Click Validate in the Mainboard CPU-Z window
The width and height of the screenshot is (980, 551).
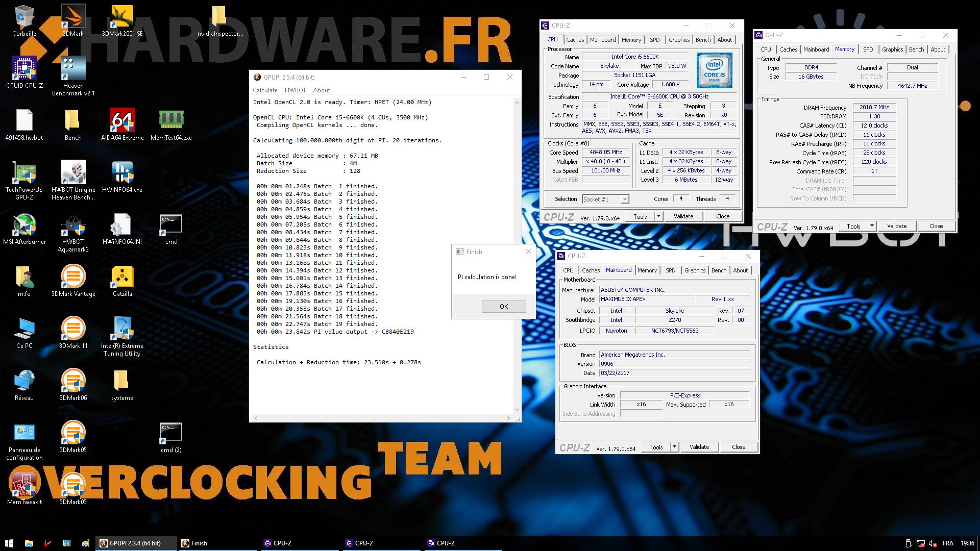click(699, 447)
